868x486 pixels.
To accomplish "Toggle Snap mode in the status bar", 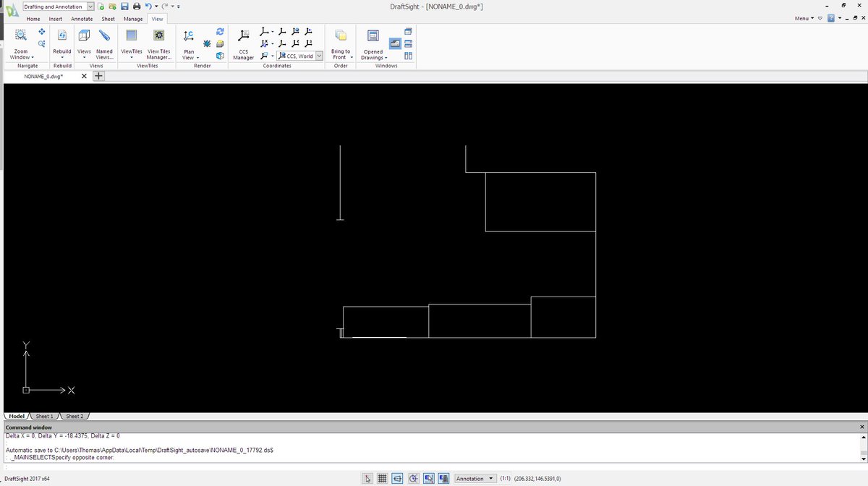I will coord(367,478).
